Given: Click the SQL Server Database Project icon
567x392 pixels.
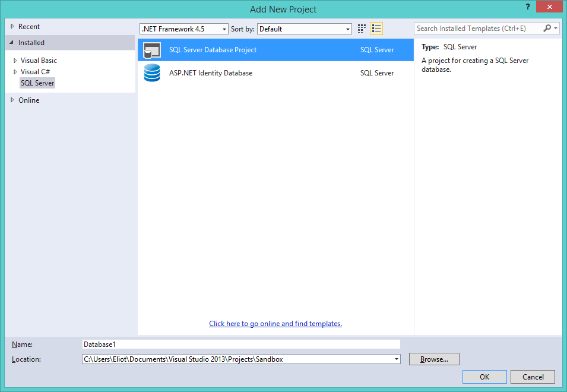Looking at the screenshot, I should 152,50.
